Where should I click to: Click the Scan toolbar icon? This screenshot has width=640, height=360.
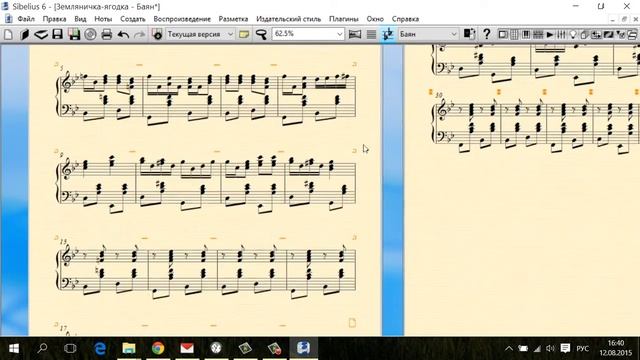tap(41, 34)
